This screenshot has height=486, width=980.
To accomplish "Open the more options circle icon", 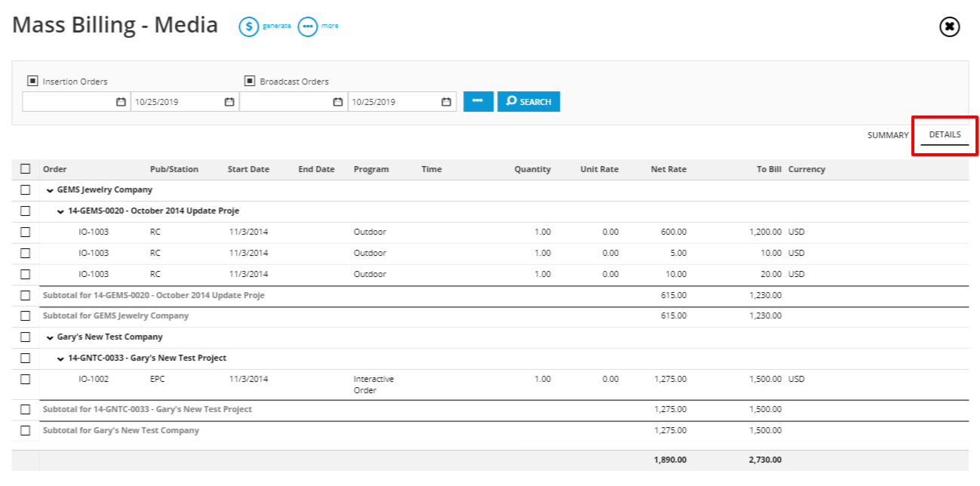I will coord(307,26).
